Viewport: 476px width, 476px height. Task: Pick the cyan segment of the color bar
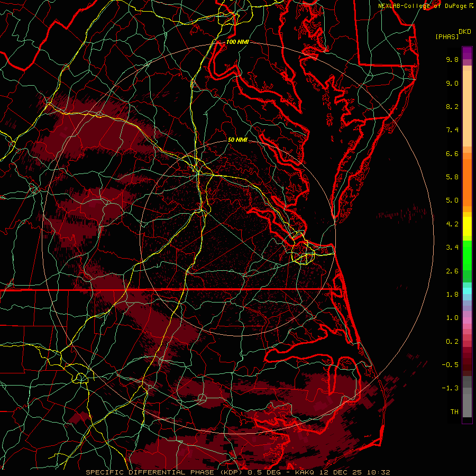pos(467,291)
